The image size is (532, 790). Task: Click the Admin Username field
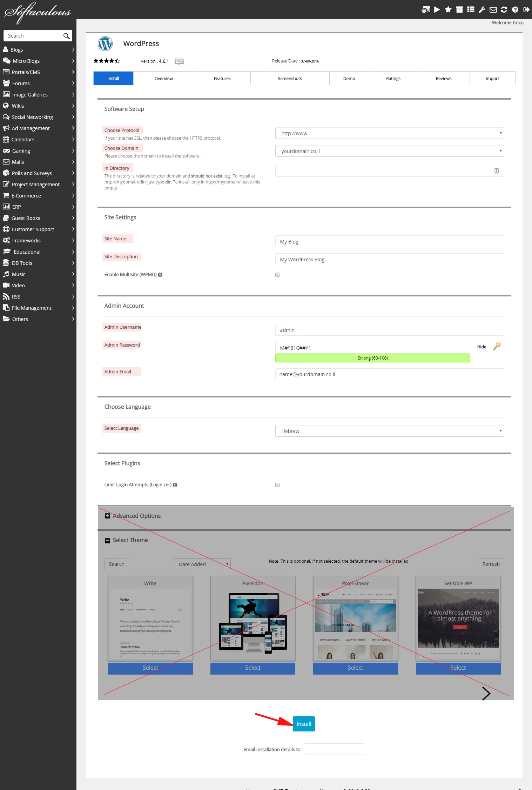tap(390, 330)
